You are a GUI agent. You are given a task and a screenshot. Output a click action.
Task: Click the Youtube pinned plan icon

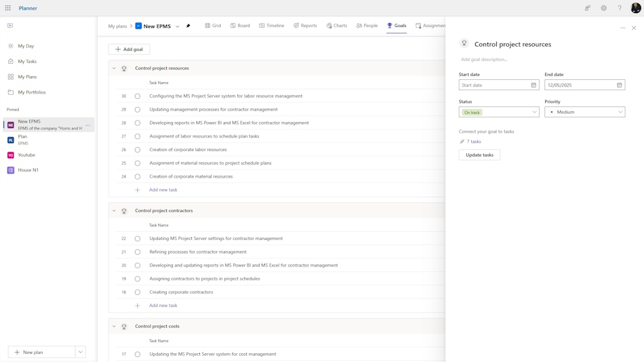11,155
